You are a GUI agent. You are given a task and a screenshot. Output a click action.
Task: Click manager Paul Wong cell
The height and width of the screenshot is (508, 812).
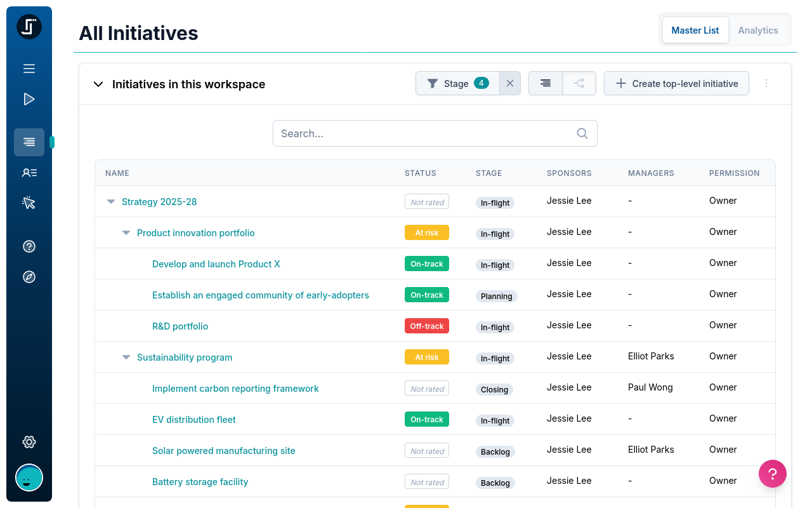pos(650,387)
